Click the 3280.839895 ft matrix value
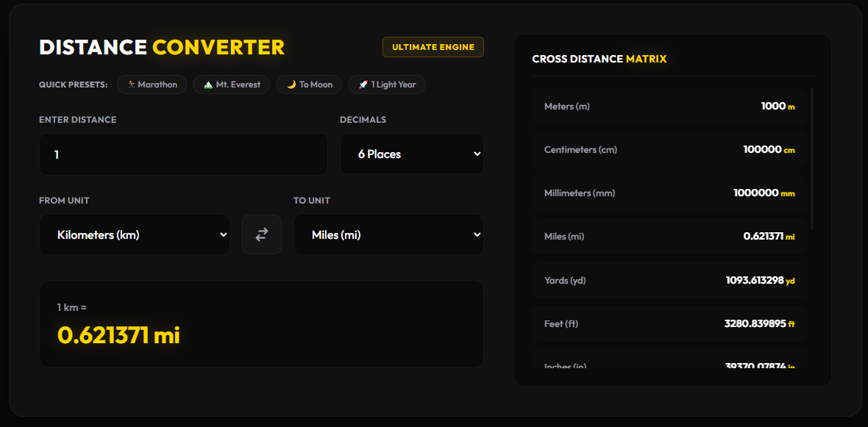Viewport: 868px width, 427px height. 759,323
